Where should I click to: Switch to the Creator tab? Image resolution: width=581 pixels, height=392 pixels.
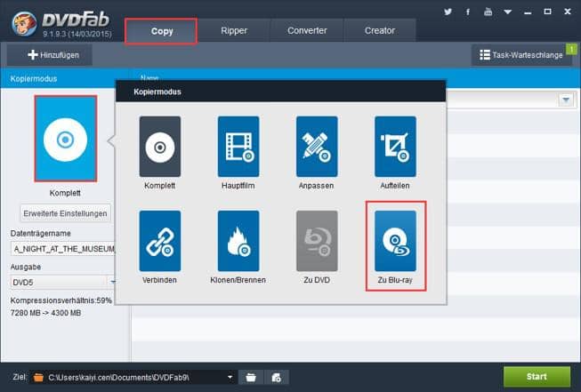tap(380, 31)
